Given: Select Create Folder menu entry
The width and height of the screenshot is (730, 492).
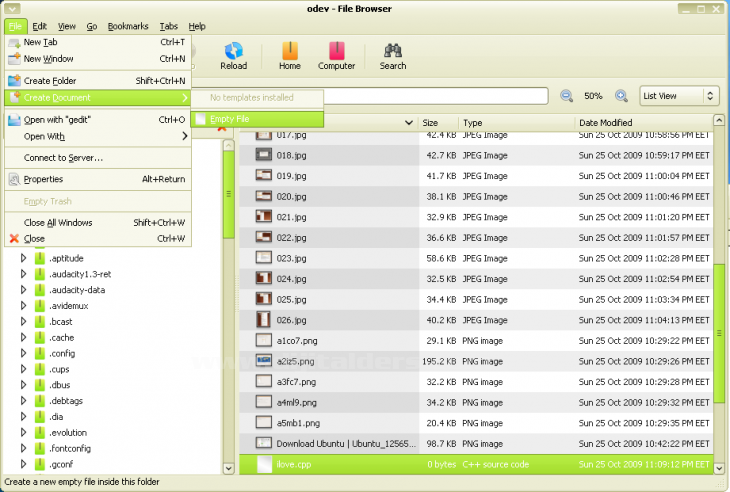Looking at the screenshot, I should pyautogui.click(x=50, y=80).
